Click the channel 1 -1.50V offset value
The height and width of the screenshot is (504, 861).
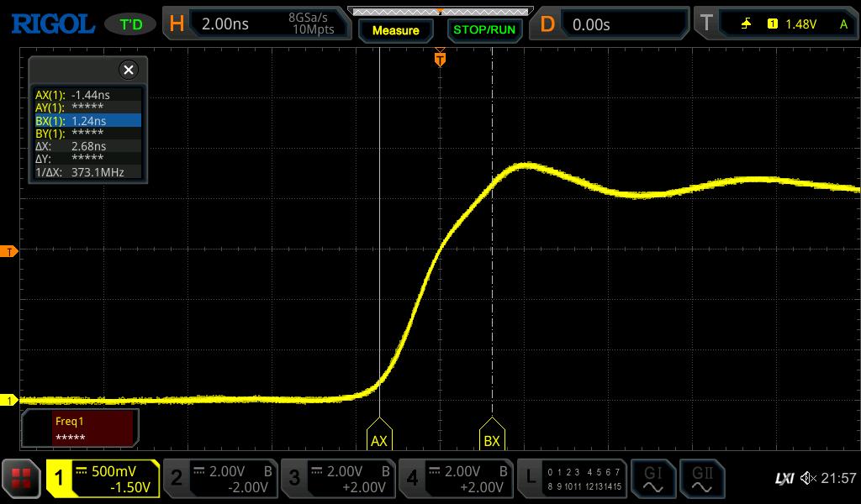(x=130, y=487)
